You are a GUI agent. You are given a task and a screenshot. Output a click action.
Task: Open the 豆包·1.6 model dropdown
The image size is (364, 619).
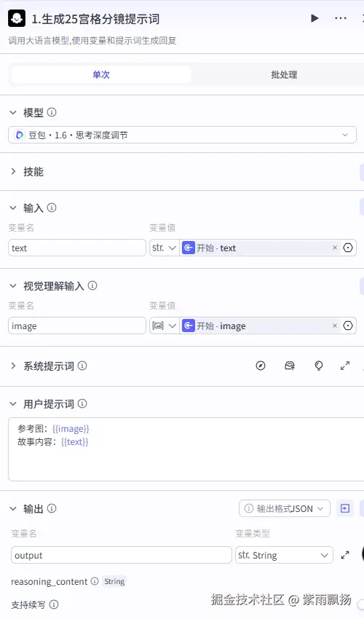(x=182, y=135)
